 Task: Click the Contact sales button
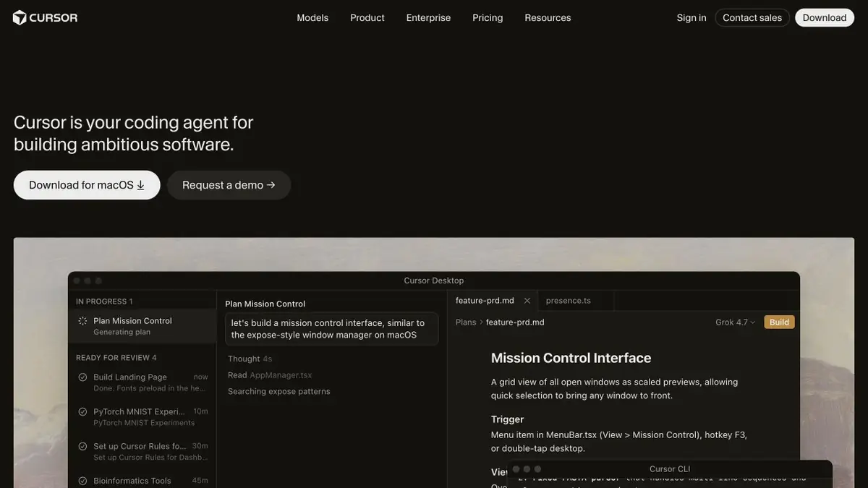752,17
